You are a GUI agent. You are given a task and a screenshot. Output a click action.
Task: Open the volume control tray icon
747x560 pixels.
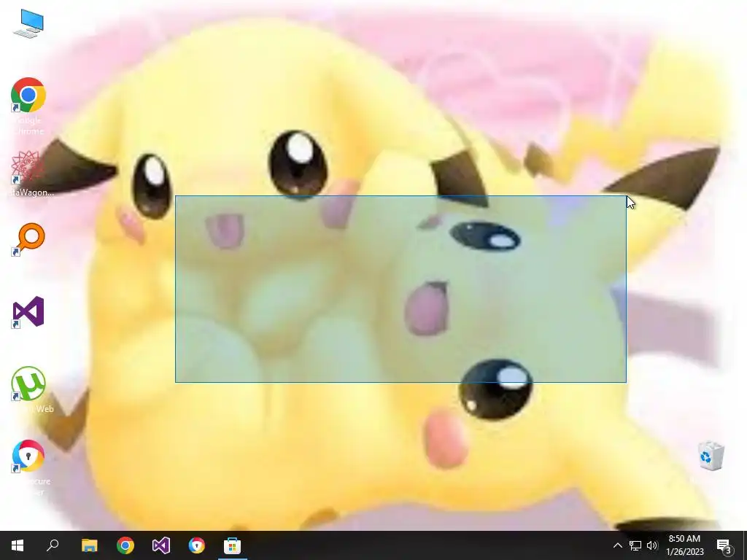[x=652, y=545]
